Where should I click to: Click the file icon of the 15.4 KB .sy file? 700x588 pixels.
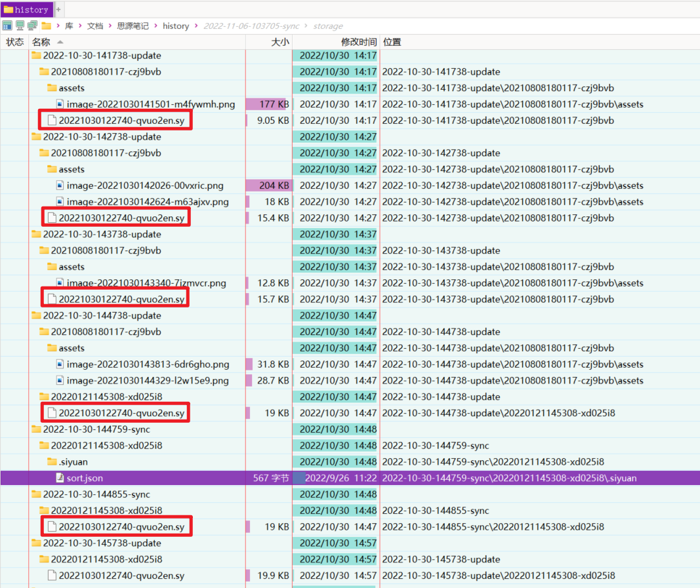[52, 218]
